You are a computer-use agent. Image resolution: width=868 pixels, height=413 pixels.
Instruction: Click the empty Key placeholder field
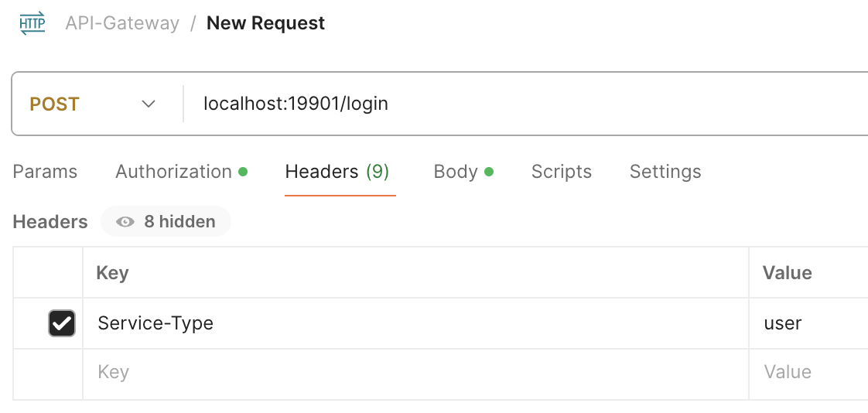387,373
